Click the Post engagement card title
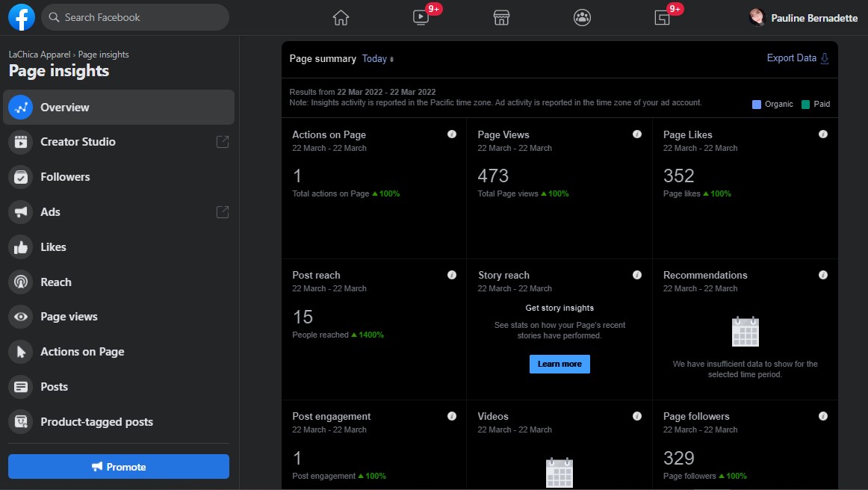Screen dimensions: 868x490 [331, 416]
